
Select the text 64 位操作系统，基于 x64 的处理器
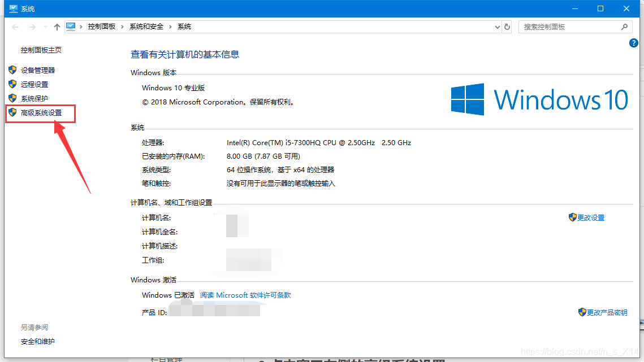(x=280, y=170)
